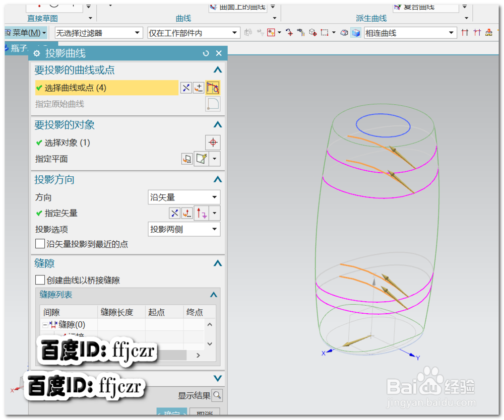Collapse the 要投影的曲线或点 section
504x420 pixels.
(218, 69)
